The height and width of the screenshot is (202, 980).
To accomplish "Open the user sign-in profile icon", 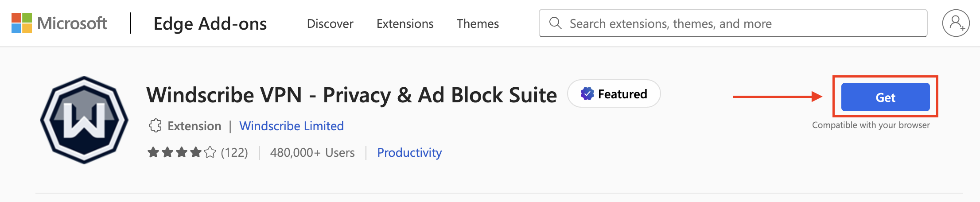I will click(x=956, y=23).
